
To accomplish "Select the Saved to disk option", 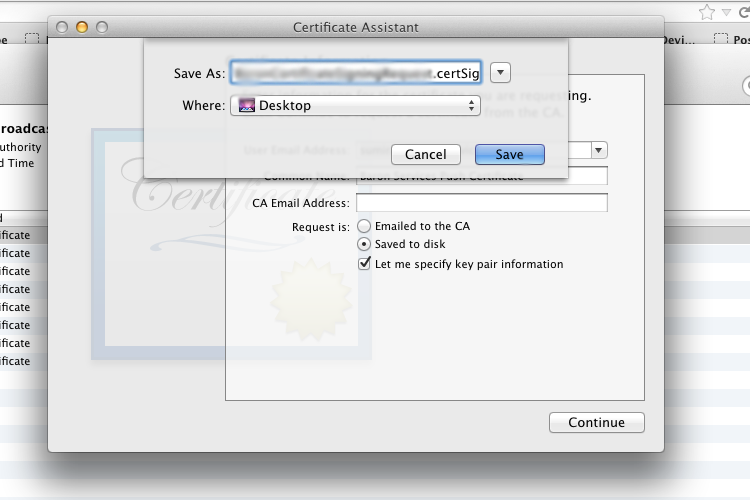I will tap(364, 245).
